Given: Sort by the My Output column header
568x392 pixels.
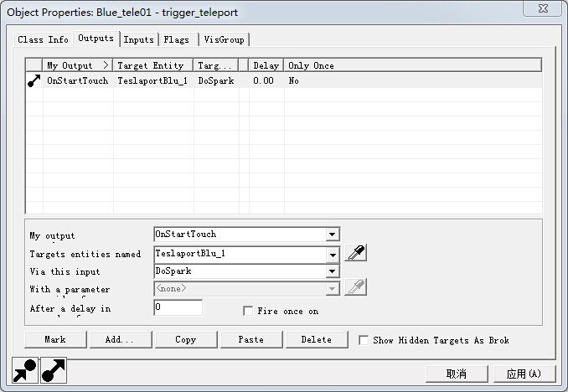Looking at the screenshot, I should pyautogui.click(x=78, y=65).
